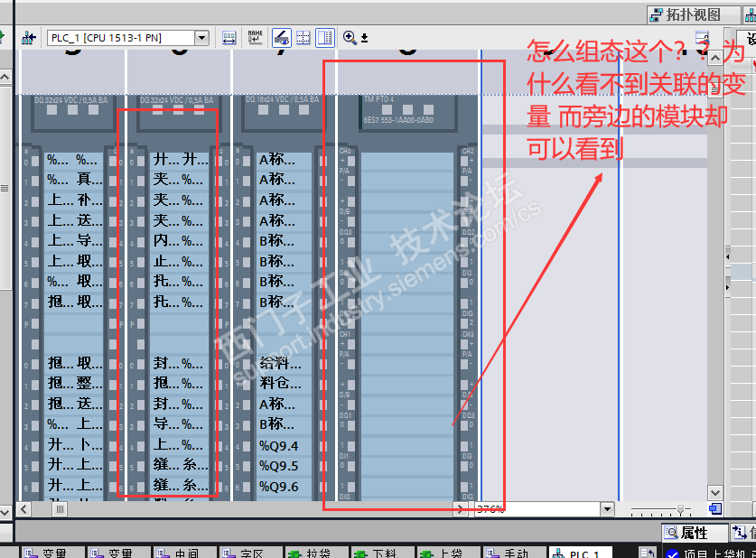Click the zoom percentage input field

tap(538, 509)
